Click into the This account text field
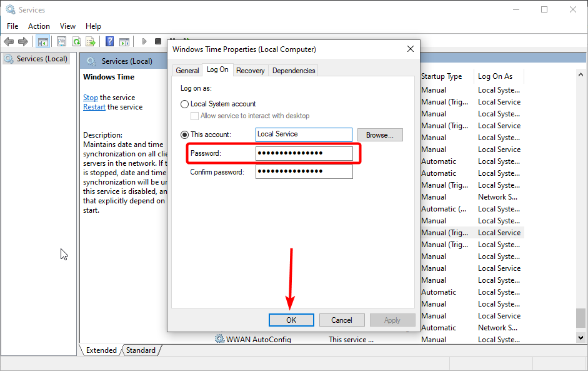Viewport: 588px width, 371px height. tap(304, 135)
